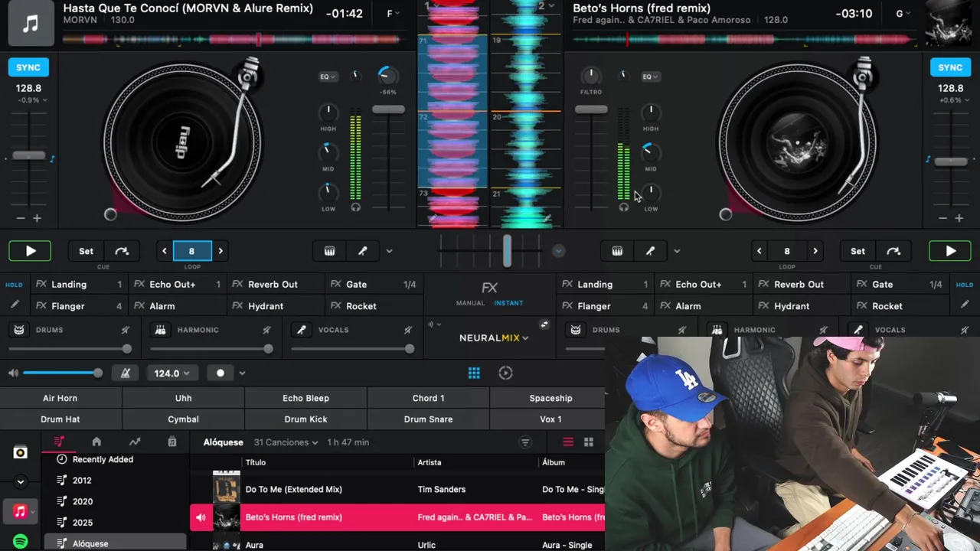Open the 31 Canciones sort dropdown
This screenshot has width=980, height=551.
286,442
